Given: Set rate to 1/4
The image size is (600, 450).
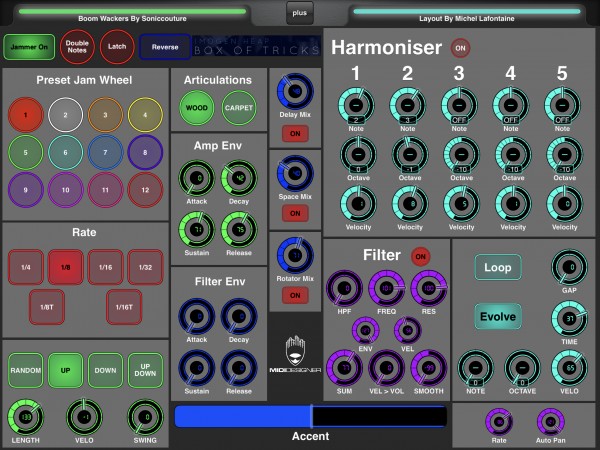Looking at the screenshot, I should point(26,267).
